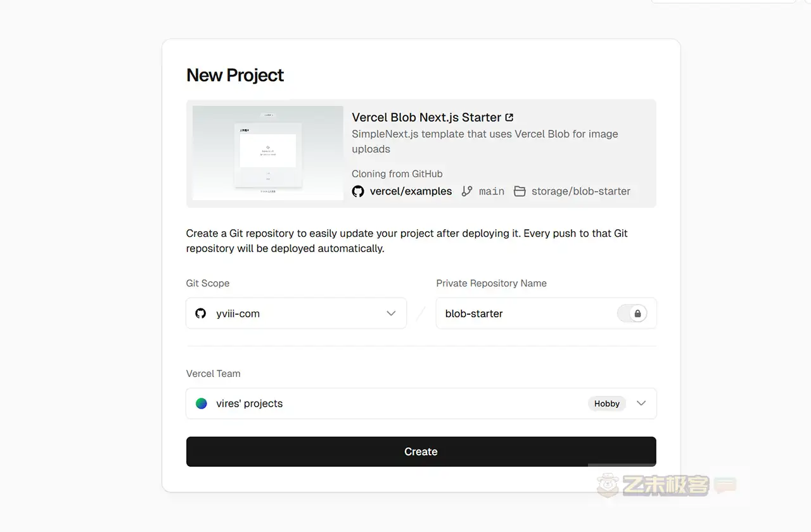Open the vercel/examples repository link
The height and width of the screenshot is (532, 811).
point(411,191)
